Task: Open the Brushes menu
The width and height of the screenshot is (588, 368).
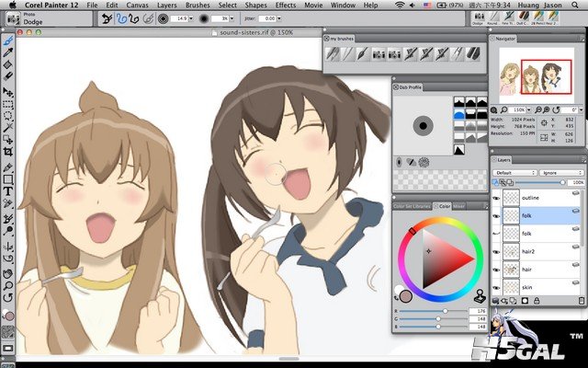Action: coord(198,6)
